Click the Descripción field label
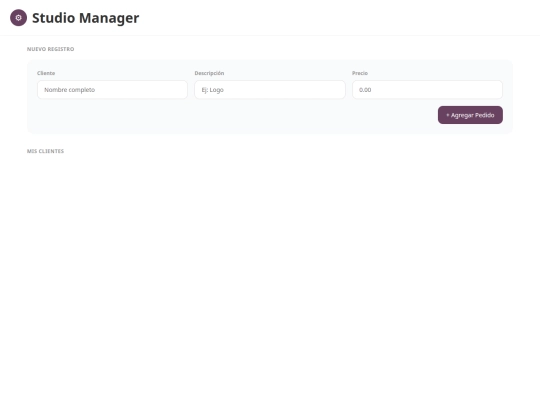The width and height of the screenshot is (540, 405). (209, 73)
